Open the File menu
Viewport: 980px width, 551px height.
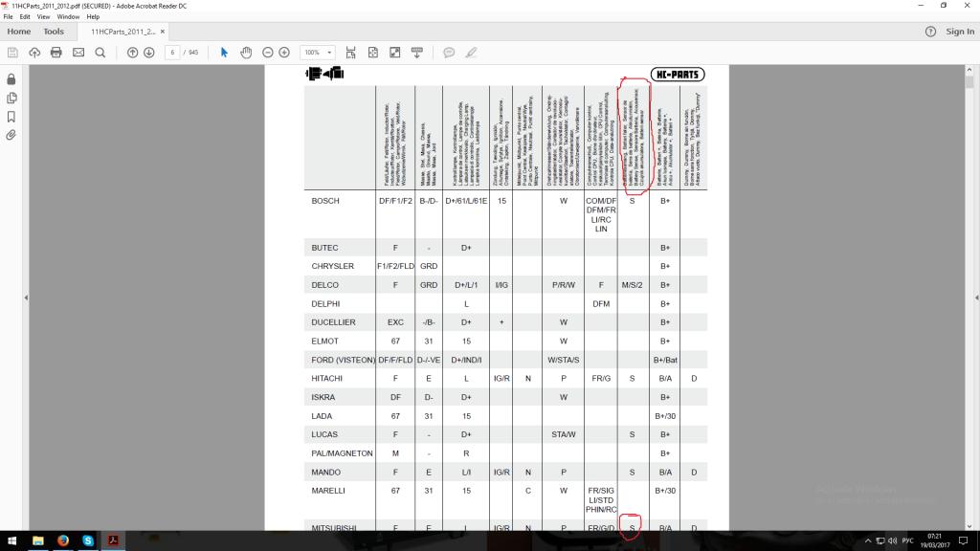pos(8,17)
